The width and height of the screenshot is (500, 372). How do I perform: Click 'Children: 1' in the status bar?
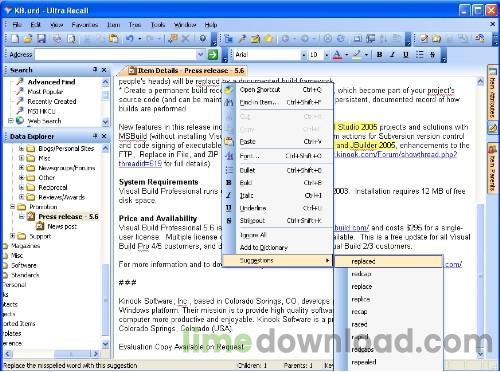pyautogui.click(x=252, y=365)
